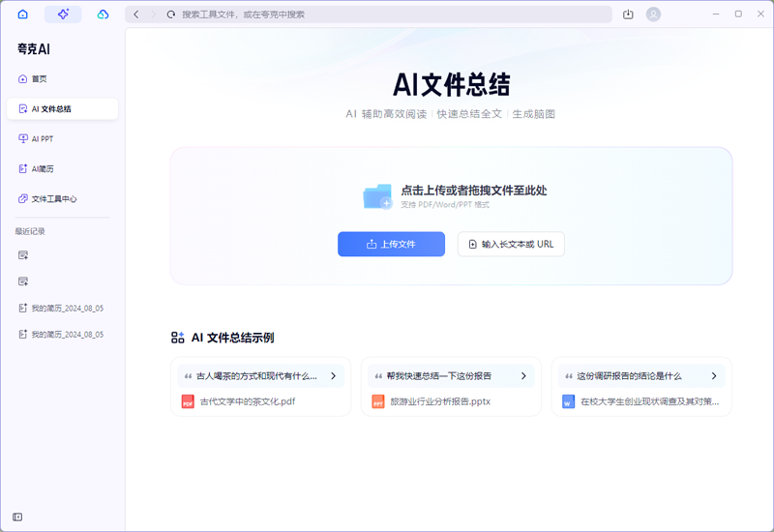Select the Quark AI sparkle tab icon
Image resolution: width=774 pixels, height=532 pixels.
(63, 15)
